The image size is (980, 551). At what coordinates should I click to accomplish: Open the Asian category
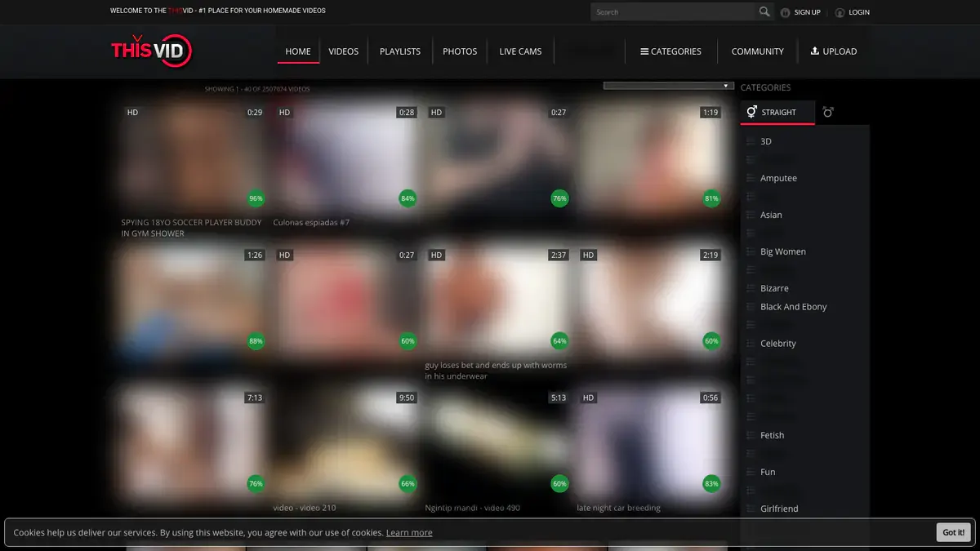771,215
